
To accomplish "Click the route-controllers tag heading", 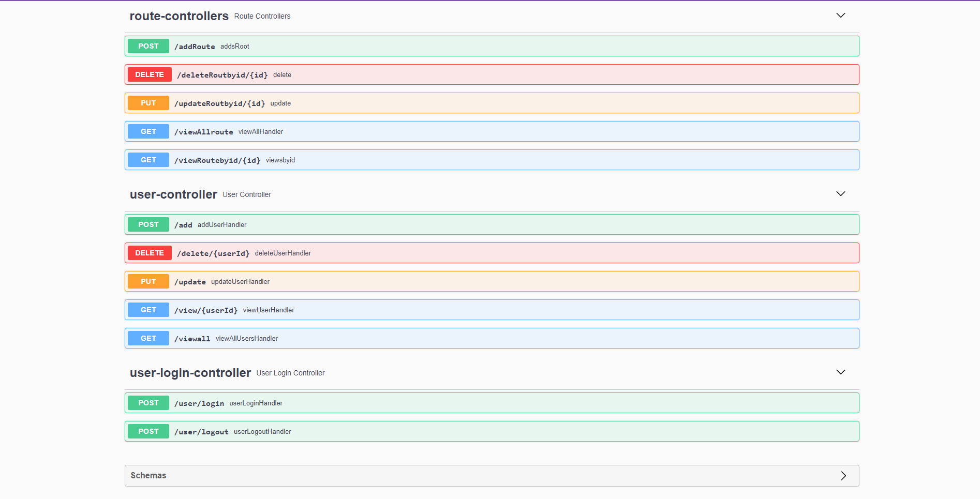I will pyautogui.click(x=179, y=16).
